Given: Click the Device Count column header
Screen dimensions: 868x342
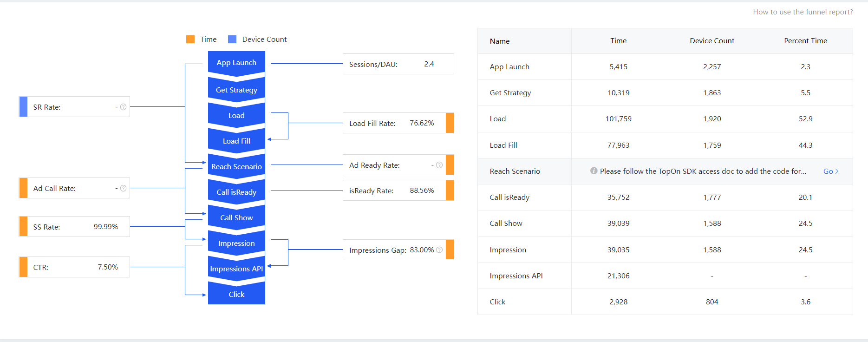Looking at the screenshot, I should pyautogui.click(x=712, y=41).
